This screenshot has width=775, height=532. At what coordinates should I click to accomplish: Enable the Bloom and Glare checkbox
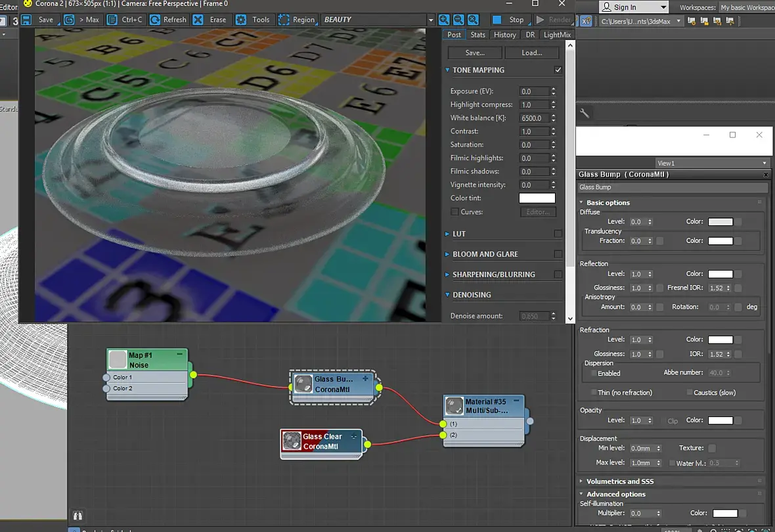pyautogui.click(x=558, y=254)
